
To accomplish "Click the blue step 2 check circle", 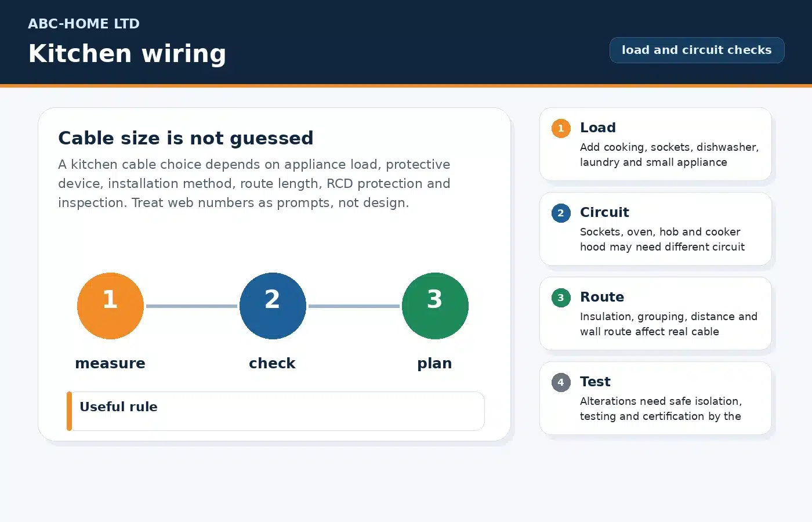I will pos(273,306).
